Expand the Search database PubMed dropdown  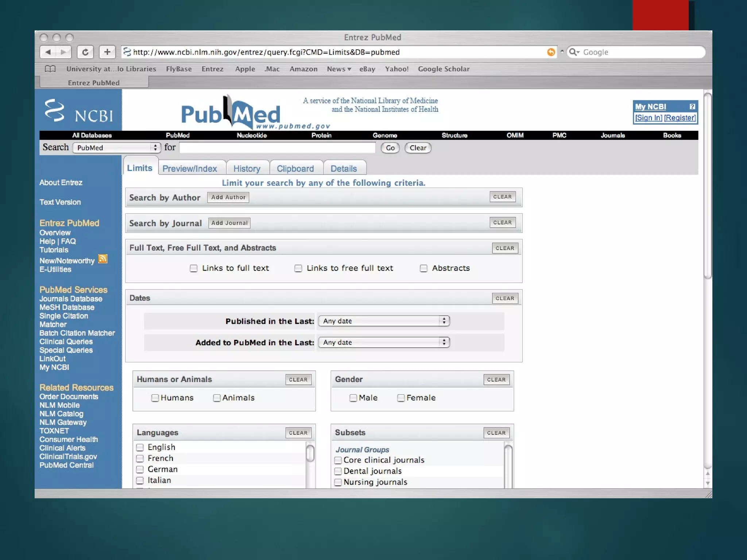[x=116, y=148]
